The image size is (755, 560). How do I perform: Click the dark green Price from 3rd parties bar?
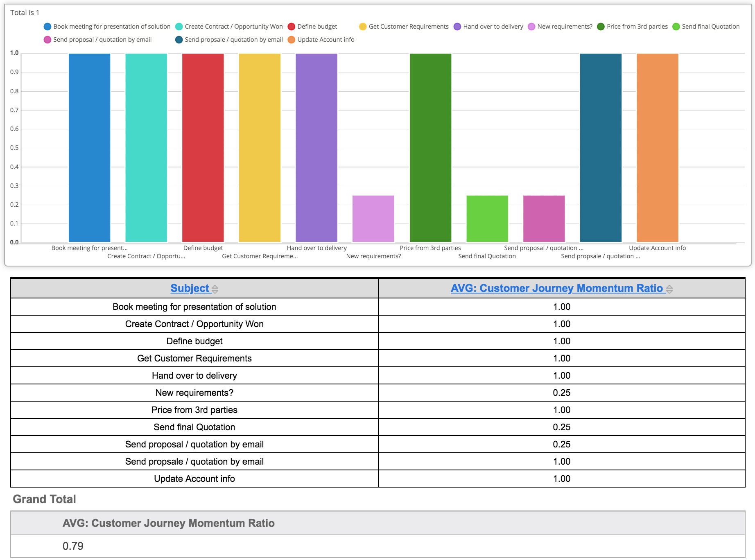point(430,147)
